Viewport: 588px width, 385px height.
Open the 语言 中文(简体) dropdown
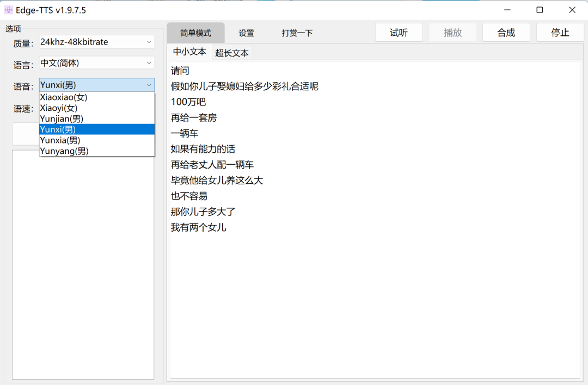[97, 63]
